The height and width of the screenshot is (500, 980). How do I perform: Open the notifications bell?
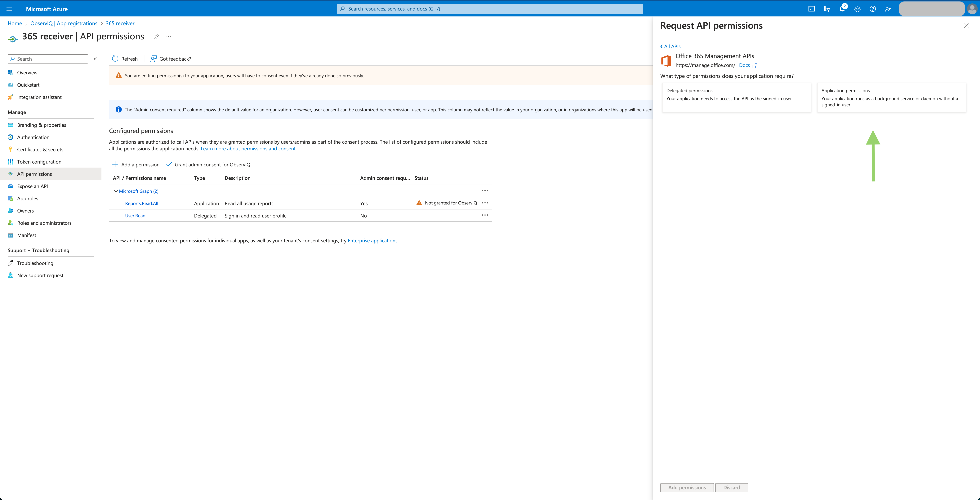842,8
